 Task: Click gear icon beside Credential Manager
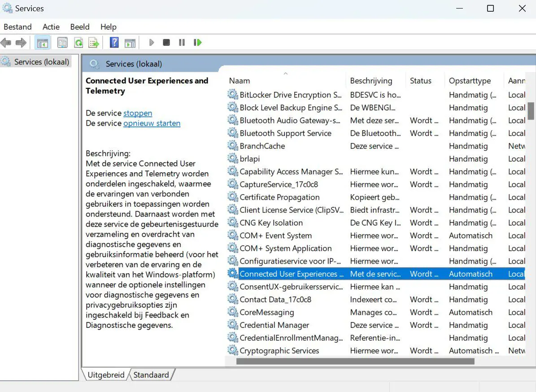click(x=233, y=325)
